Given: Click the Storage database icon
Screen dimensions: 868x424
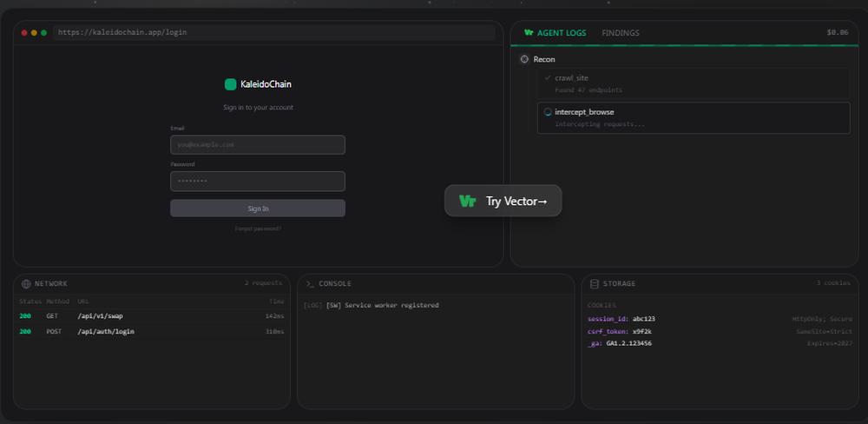Looking at the screenshot, I should 595,284.
